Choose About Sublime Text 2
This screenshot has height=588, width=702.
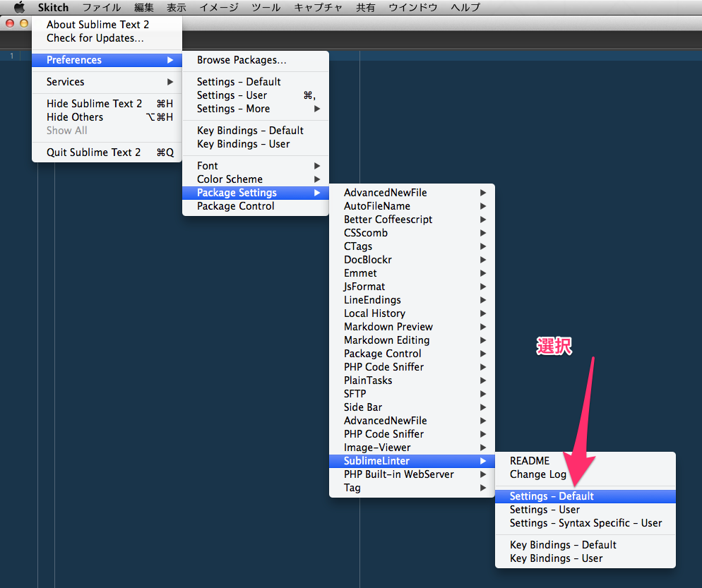107,24
